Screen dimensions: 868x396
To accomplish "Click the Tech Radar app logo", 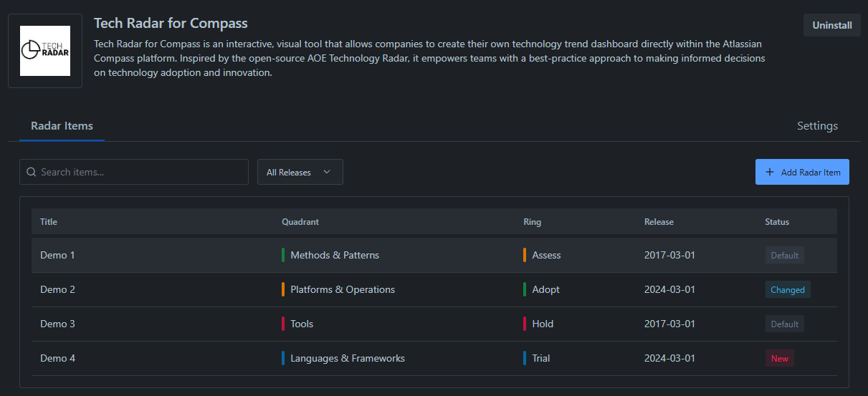I will 45,51.
